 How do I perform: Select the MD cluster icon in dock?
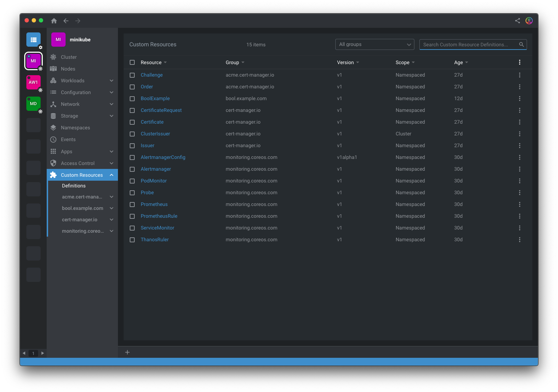pos(33,103)
